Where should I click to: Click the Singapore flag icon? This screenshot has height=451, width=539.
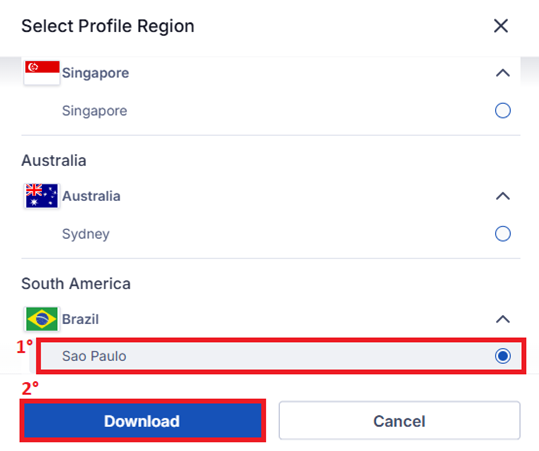[42, 73]
